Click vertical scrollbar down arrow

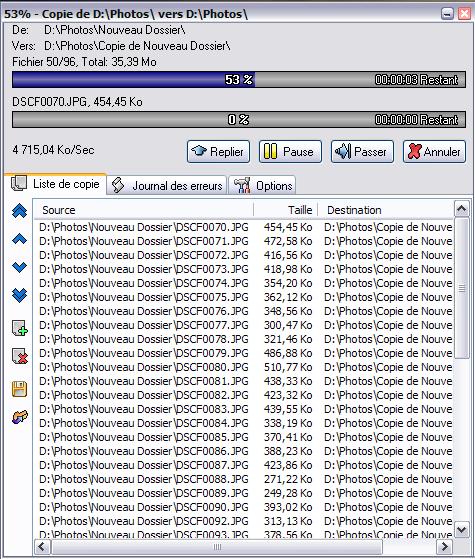(x=462, y=529)
